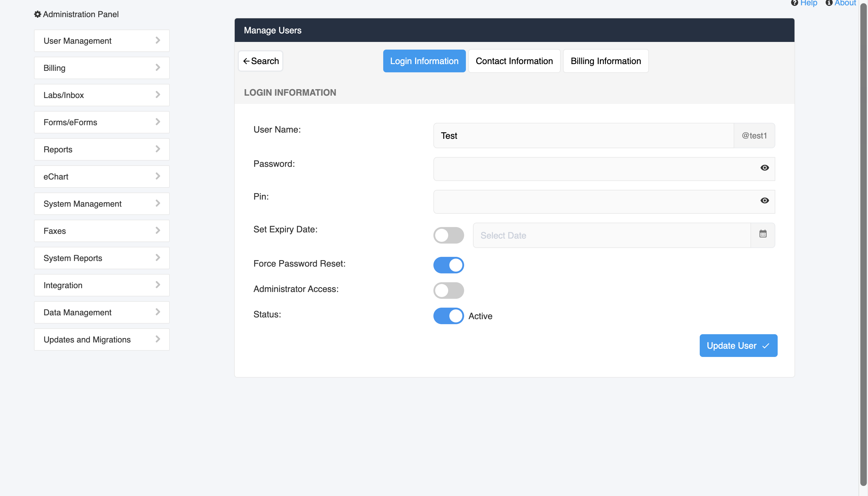Image resolution: width=868 pixels, height=496 pixels.
Task: Focus the Pin input field
Action: (x=604, y=202)
